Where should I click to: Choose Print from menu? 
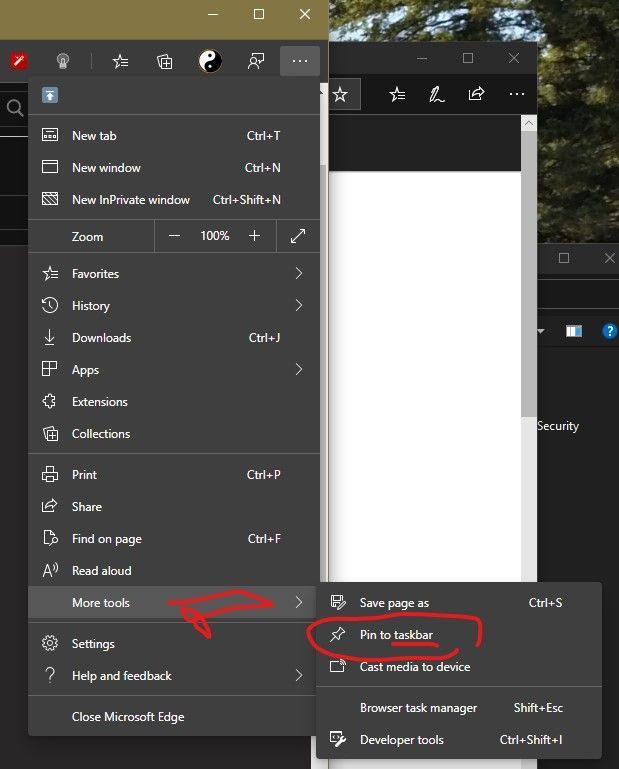click(x=174, y=475)
